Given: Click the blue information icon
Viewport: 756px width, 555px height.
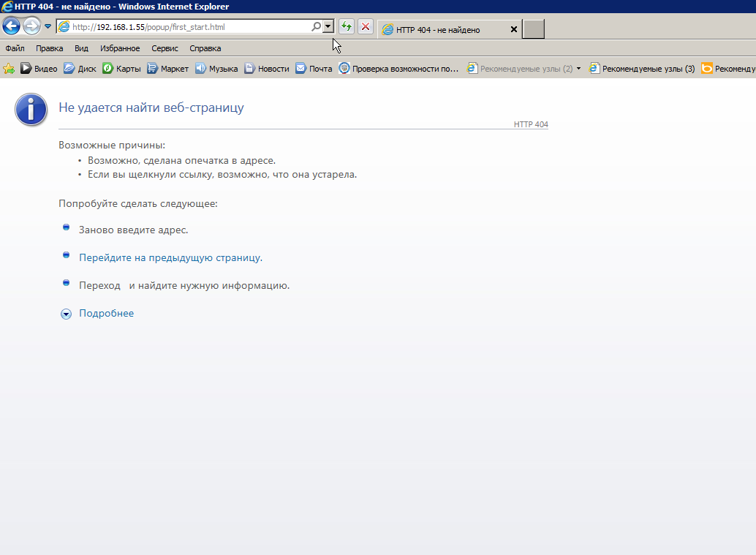Looking at the screenshot, I should 31,110.
